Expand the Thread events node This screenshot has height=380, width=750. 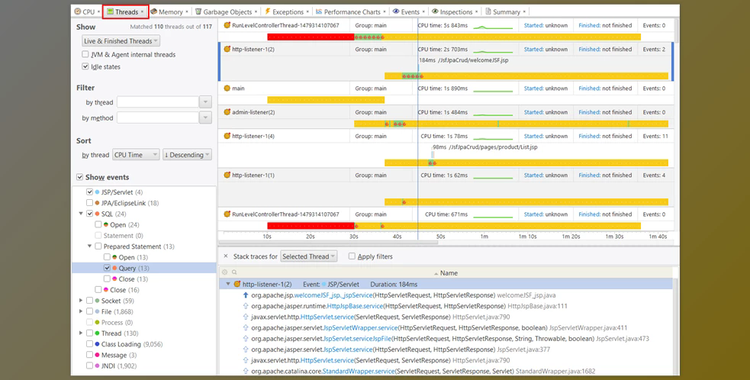coord(81,333)
